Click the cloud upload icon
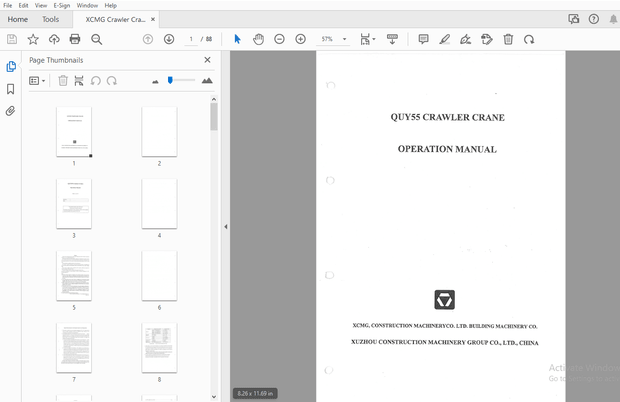620x402 pixels. click(x=54, y=39)
